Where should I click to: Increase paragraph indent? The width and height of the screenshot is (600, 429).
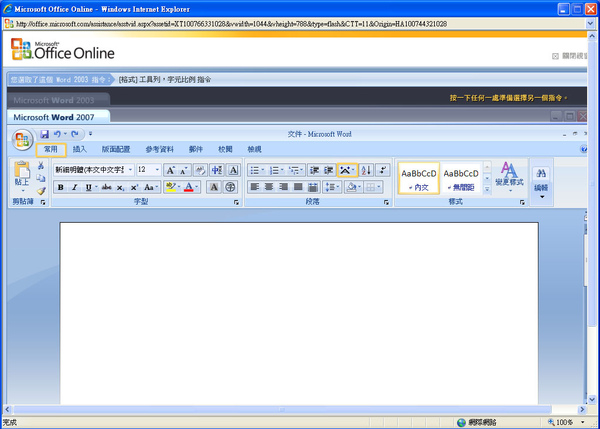328,170
